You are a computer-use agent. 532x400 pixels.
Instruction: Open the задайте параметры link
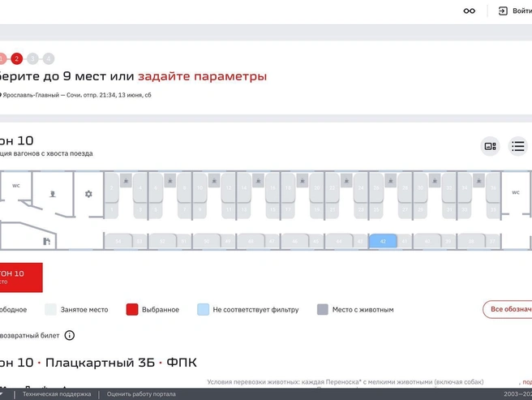pos(202,76)
